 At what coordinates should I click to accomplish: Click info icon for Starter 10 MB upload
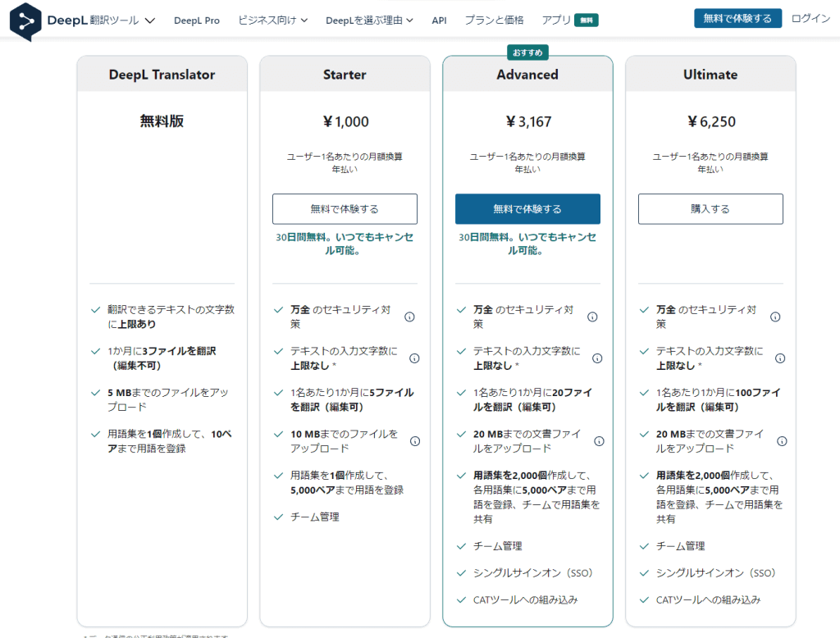414,440
